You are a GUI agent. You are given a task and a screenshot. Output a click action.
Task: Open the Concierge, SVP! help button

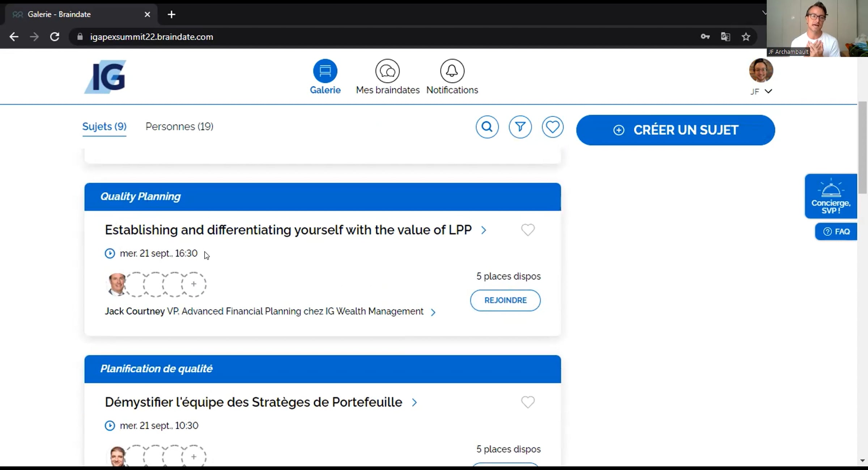point(831,196)
